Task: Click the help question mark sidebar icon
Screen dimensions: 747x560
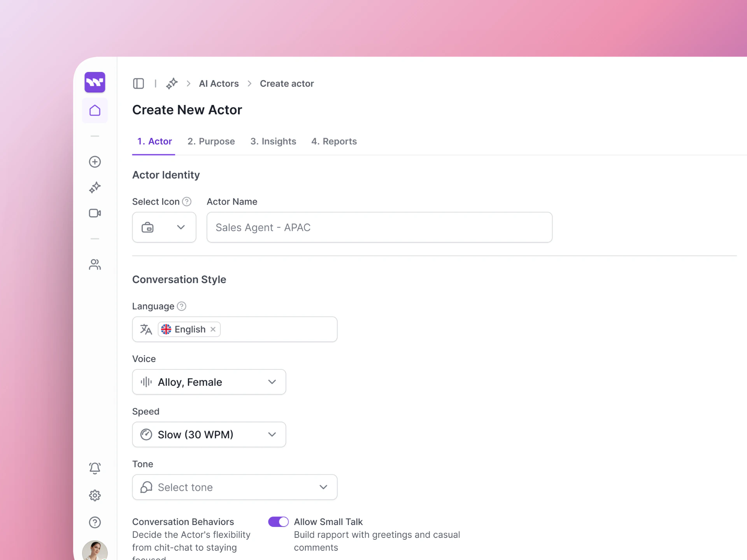Action: pos(95,522)
